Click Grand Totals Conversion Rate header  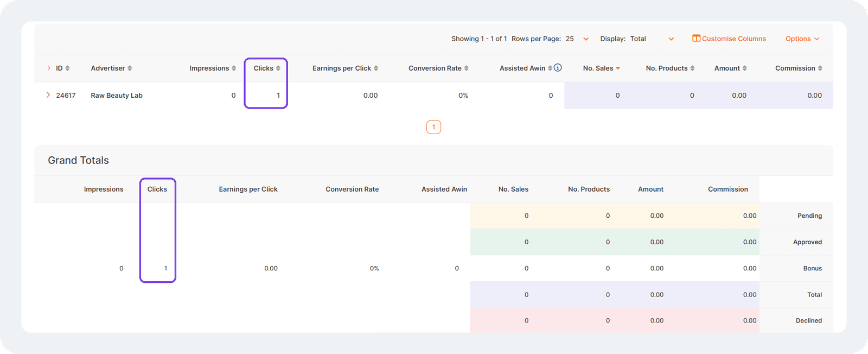[x=352, y=189]
